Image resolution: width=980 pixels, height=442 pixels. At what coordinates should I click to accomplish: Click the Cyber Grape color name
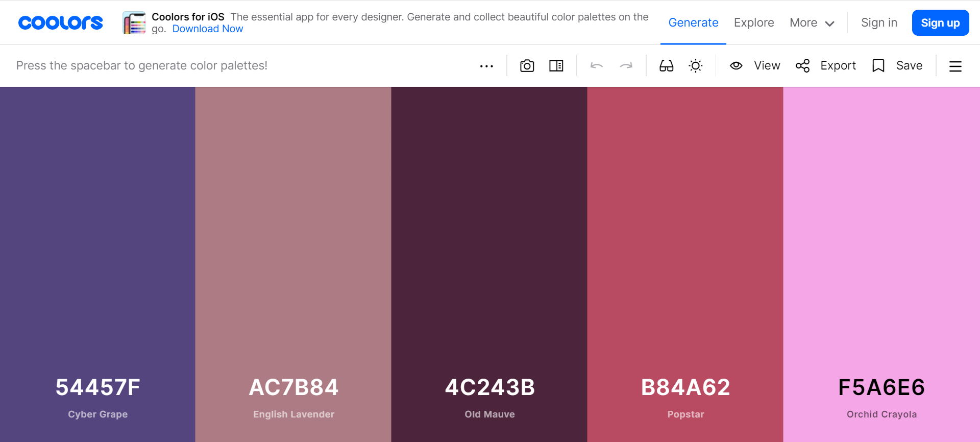tap(98, 414)
